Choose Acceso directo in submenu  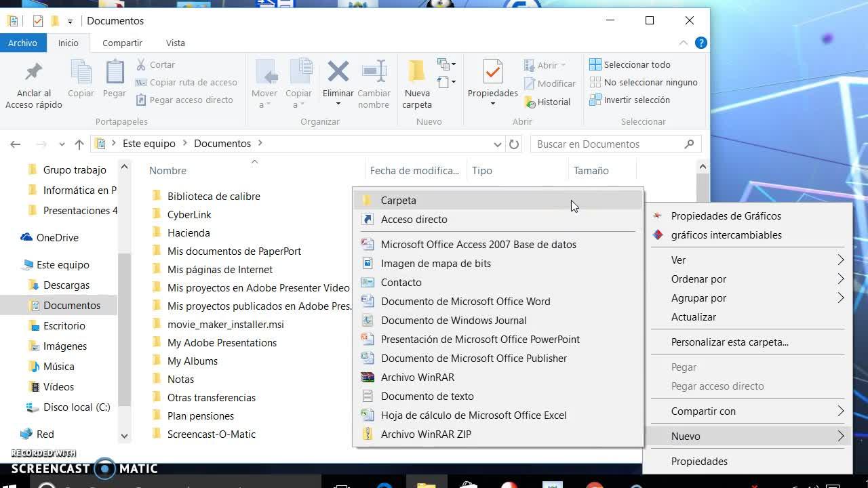point(498,219)
